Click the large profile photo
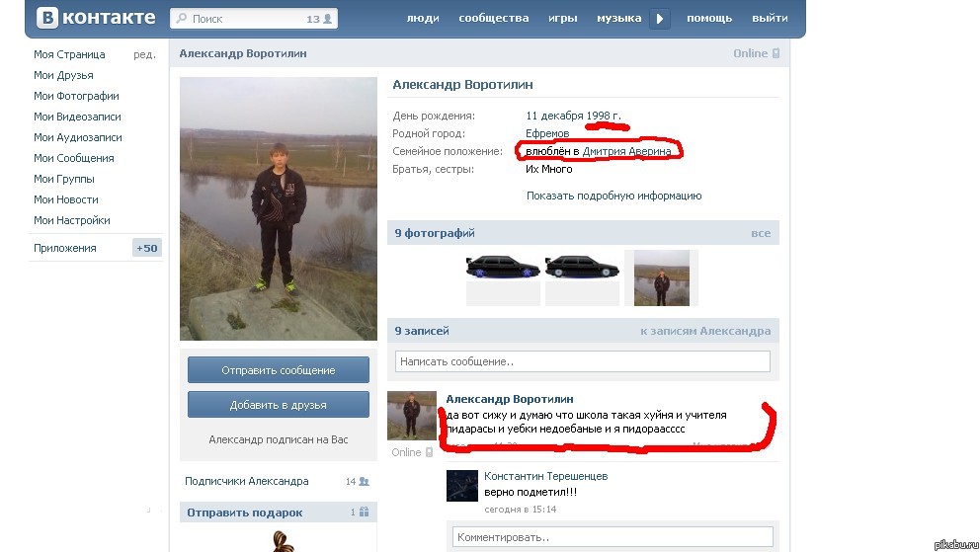This screenshot has width=980, height=552. 279,208
